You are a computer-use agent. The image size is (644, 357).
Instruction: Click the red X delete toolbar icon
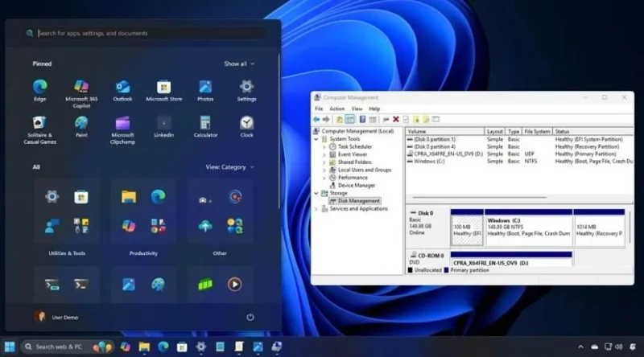click(396, 120)
